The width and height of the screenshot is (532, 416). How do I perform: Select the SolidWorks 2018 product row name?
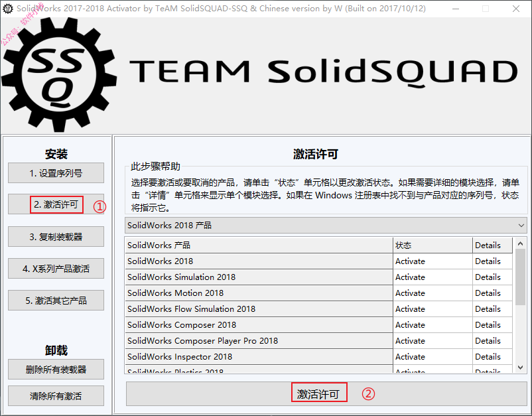tap(259, 261)
